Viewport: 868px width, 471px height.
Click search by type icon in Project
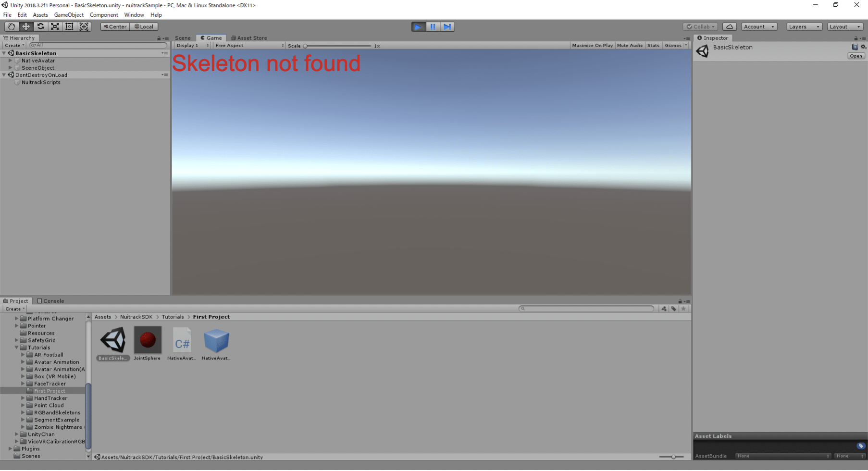[x=664, y=309]
